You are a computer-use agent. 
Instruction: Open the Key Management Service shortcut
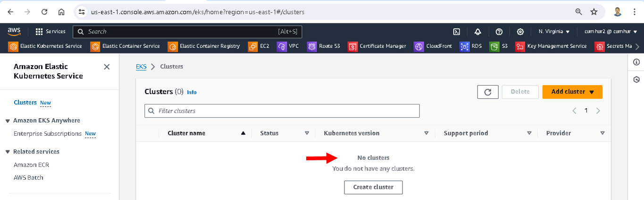pos(551,46)
